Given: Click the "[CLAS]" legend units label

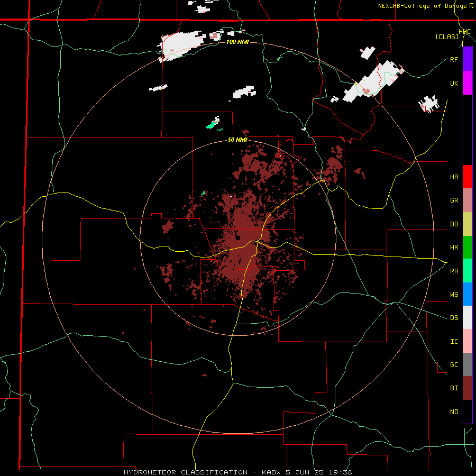Looking at the screenshot, I should coord(447,36).
